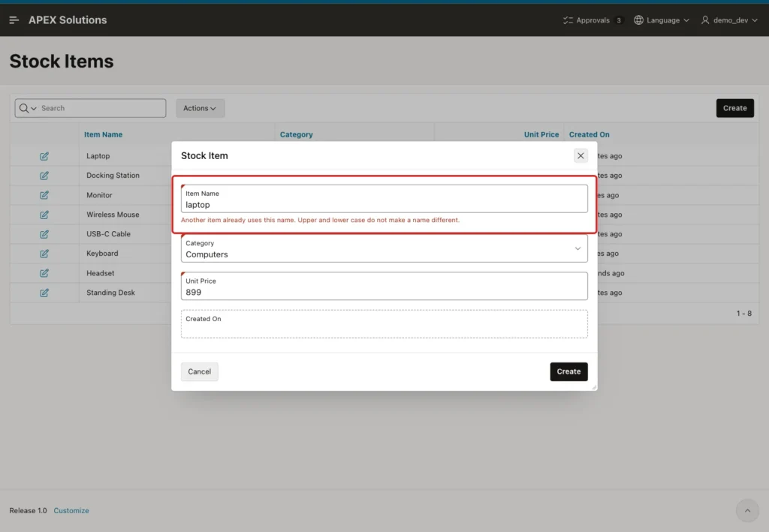The width and height of the screenshot is (769, 532).
Task: Click Create in the dialog footer
Action: click(x=568, y=371)
